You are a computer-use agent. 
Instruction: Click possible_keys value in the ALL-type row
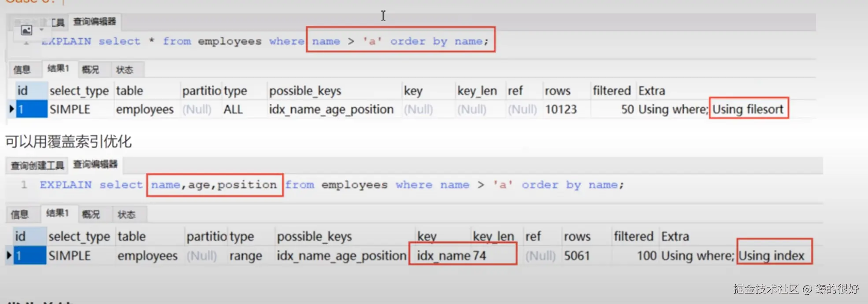(331, 110)
